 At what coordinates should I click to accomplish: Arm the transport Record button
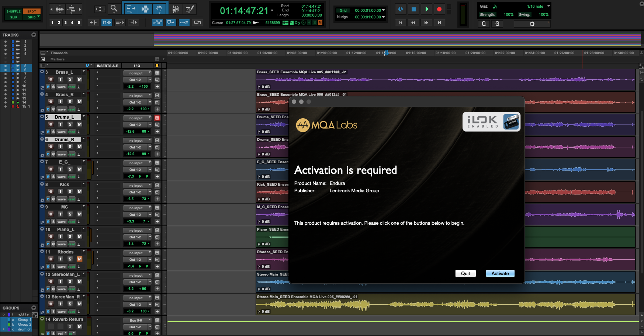[x=439, y=9]
